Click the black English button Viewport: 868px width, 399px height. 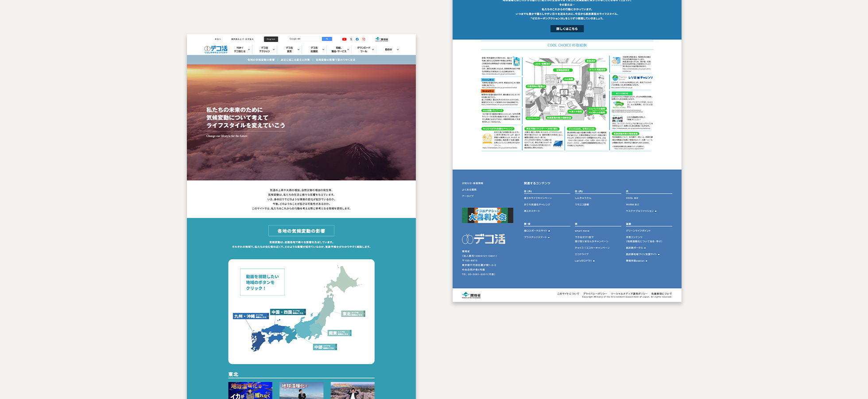271,39
